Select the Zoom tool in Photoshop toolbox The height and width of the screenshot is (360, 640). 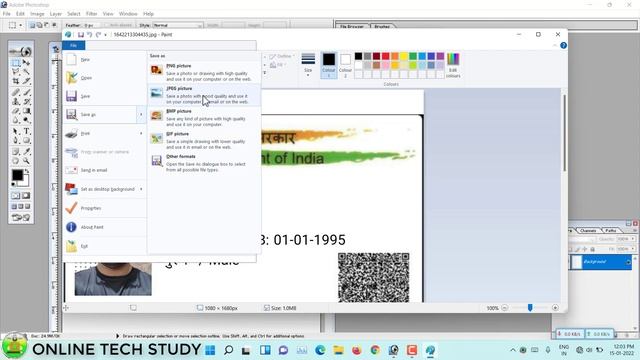point(26,161)
